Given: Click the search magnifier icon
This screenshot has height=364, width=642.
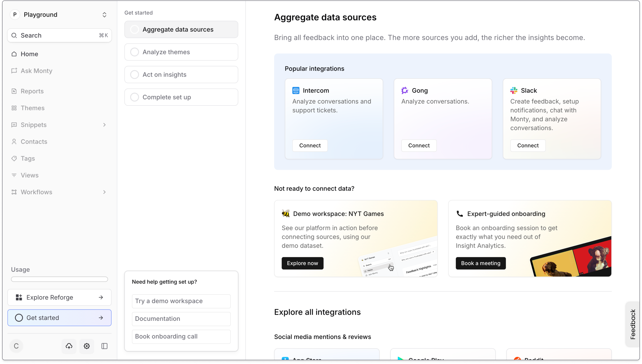Looking at the screenshot, I should (x=14, y=36).
